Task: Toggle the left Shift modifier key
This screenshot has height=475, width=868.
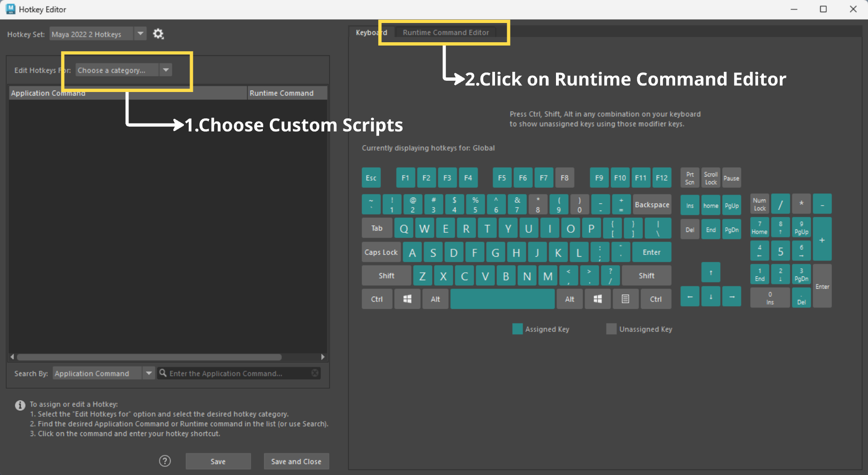Action: [x=387, y=276]
